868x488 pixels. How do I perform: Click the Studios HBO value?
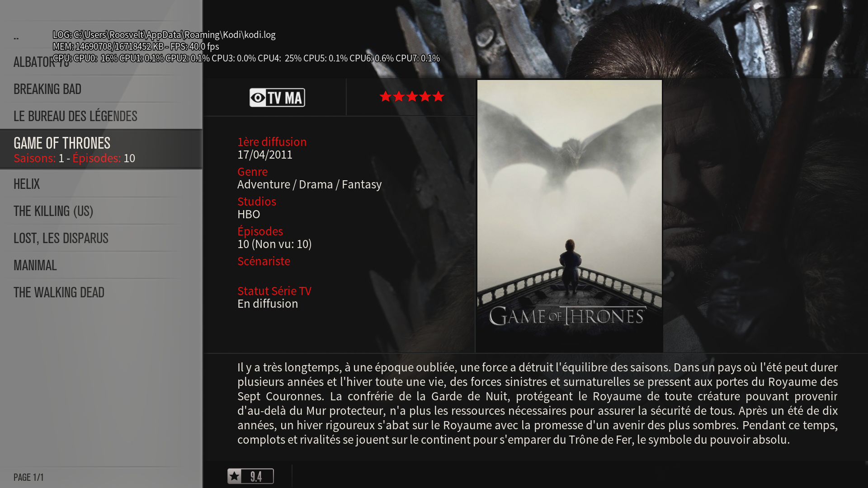pyautogui.click(x=249, y=214)
